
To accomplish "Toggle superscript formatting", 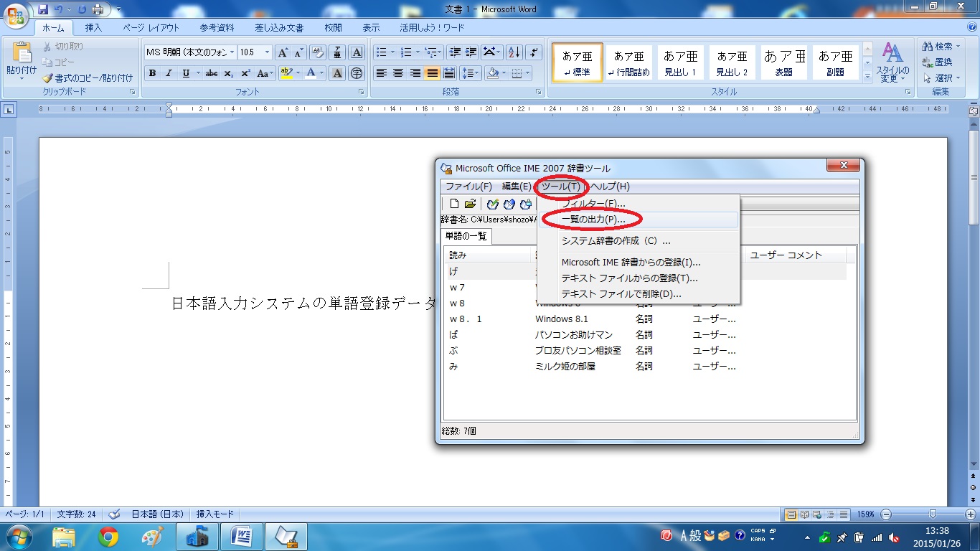I will 245,73.
